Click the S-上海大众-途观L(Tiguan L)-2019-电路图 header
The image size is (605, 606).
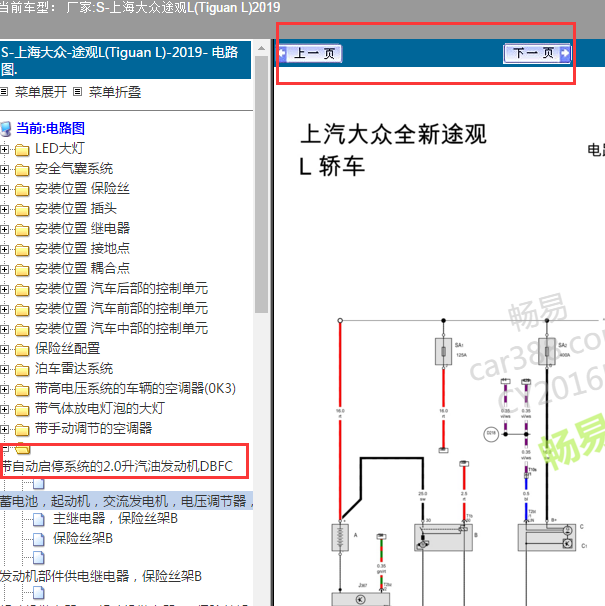(x=125, y=60)
